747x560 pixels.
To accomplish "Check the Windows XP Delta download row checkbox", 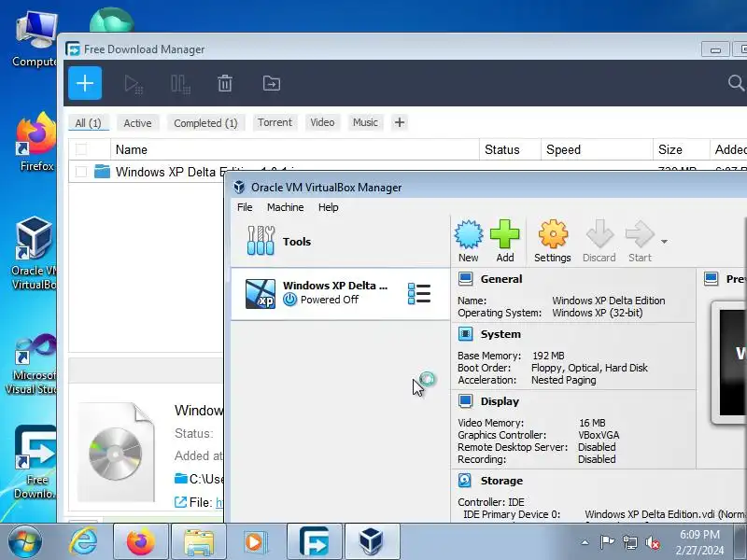I will [x=81, y=172].
